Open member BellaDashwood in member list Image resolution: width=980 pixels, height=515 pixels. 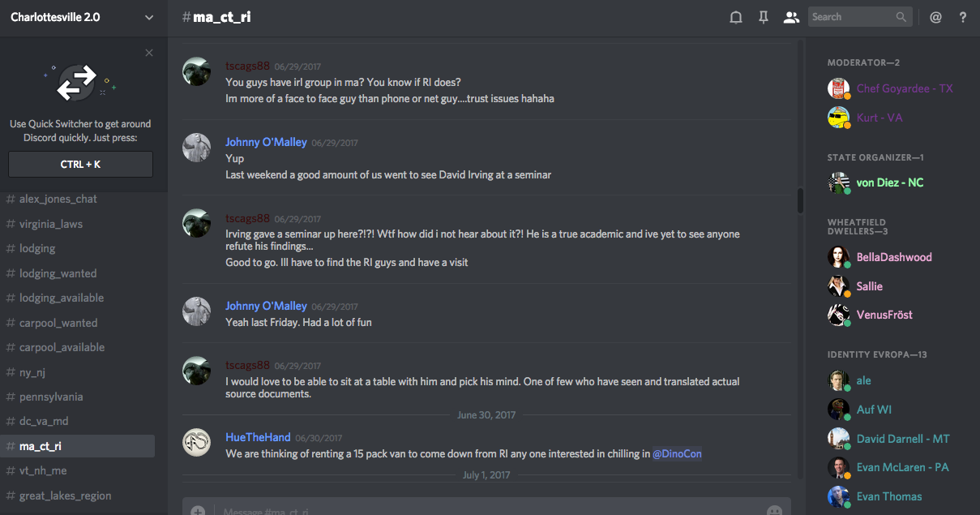[x=894, y=257]
